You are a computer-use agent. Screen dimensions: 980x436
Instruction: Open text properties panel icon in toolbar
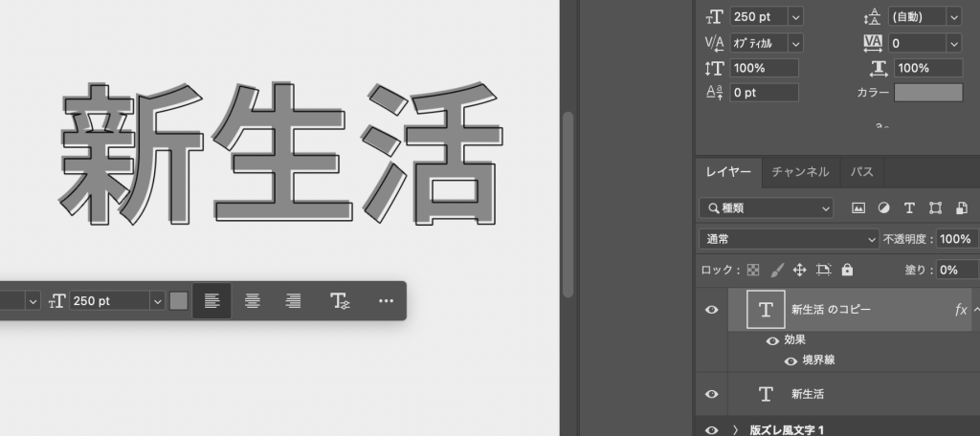pyautogui.click(x=341, y=301)
